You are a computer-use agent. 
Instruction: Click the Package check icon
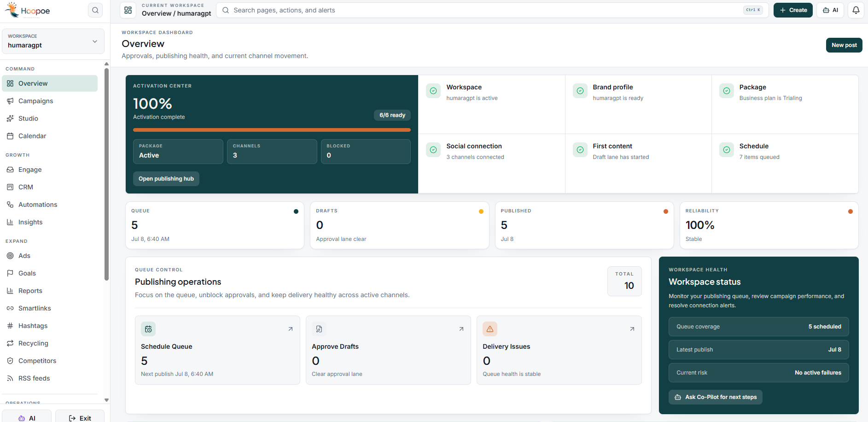click(727, 91)
